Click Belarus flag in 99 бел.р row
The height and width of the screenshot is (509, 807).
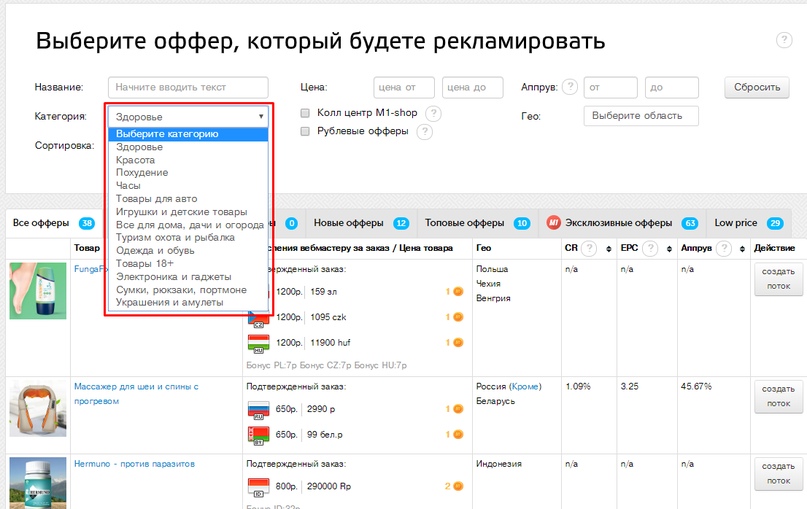click(x=258, y=435)
